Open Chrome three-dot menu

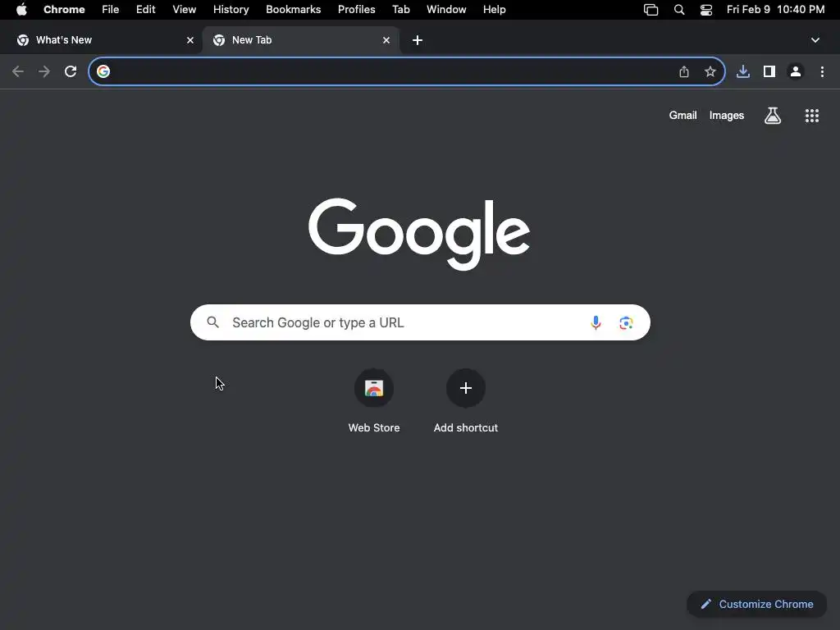click(x=822, y=71)
